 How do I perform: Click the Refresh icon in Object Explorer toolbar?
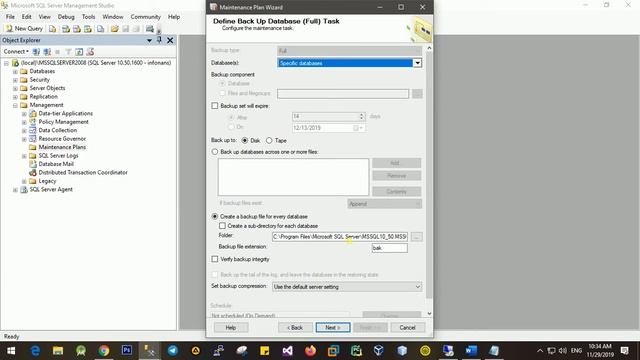point(79,51)
